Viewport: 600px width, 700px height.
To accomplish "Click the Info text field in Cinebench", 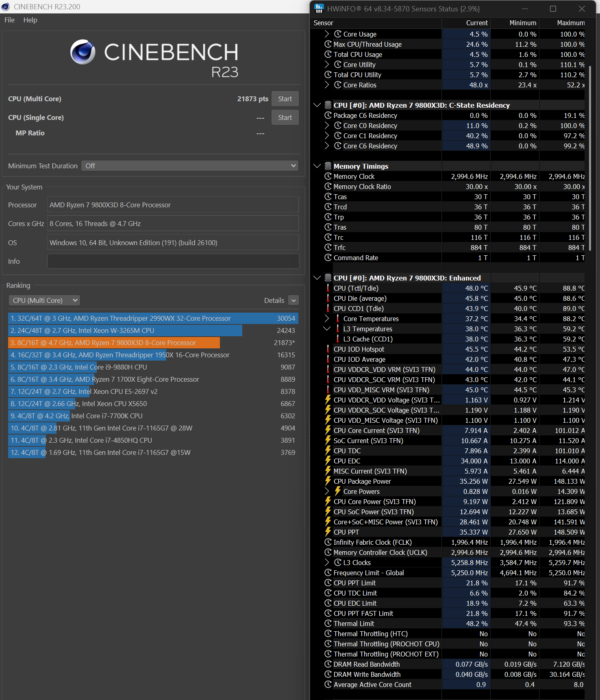I will click(173, 261).
